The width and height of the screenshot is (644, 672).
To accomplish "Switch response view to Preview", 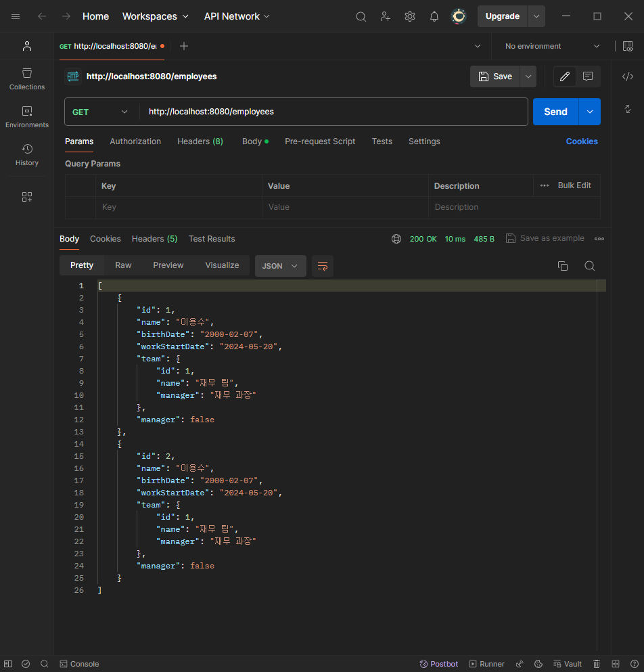I will click(168, 265).
